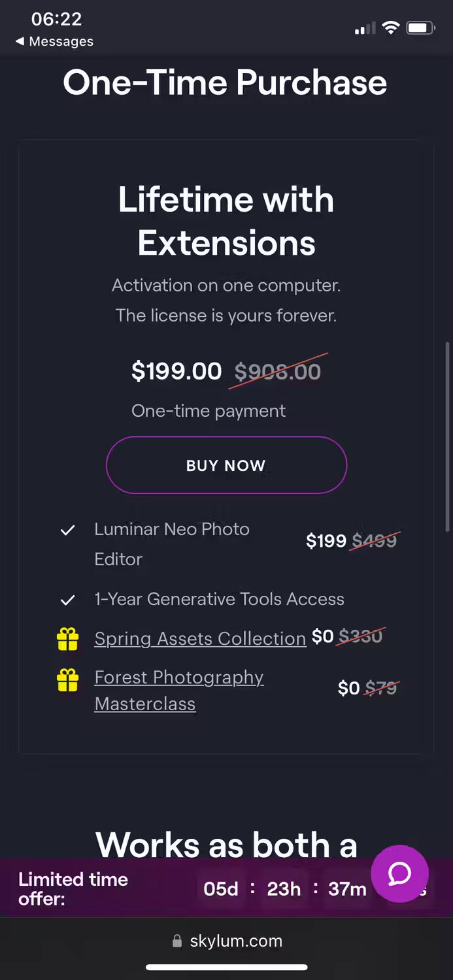Tap the $199.00 one-time price

176,371
